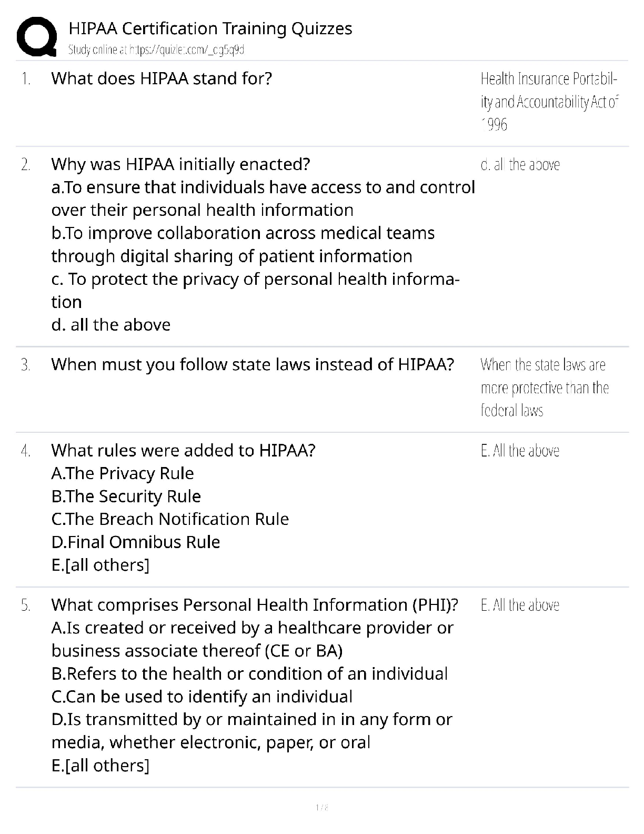Click the 'd. all the above' answer for question 2

click(520, 165)
